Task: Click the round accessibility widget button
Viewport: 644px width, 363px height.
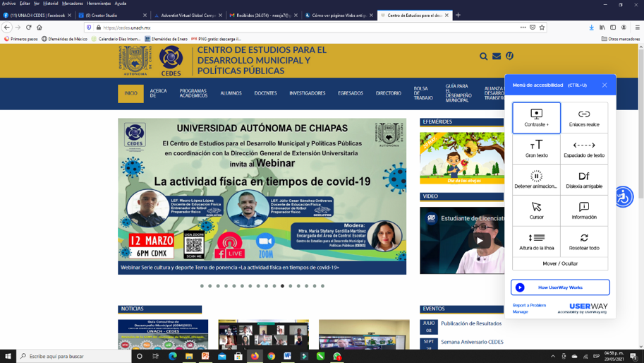Action: 624,197
